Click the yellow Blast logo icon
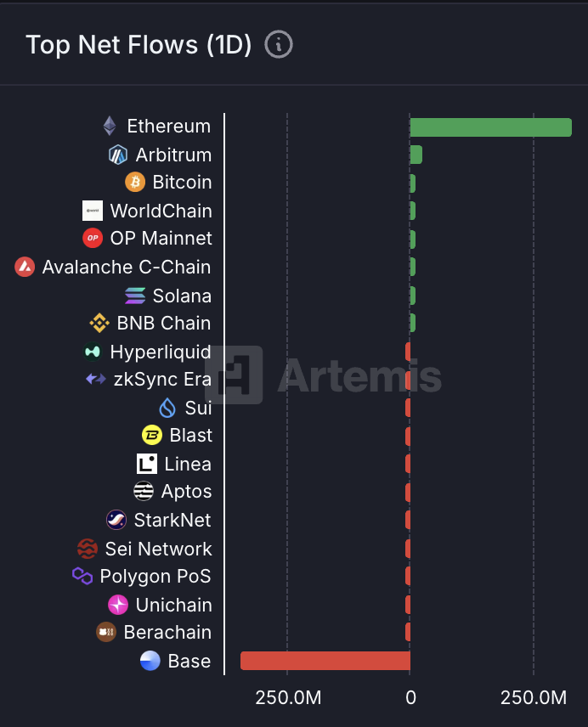Viewport: 588px width, 727px height. pyautogui.click(x=152, y=435)
